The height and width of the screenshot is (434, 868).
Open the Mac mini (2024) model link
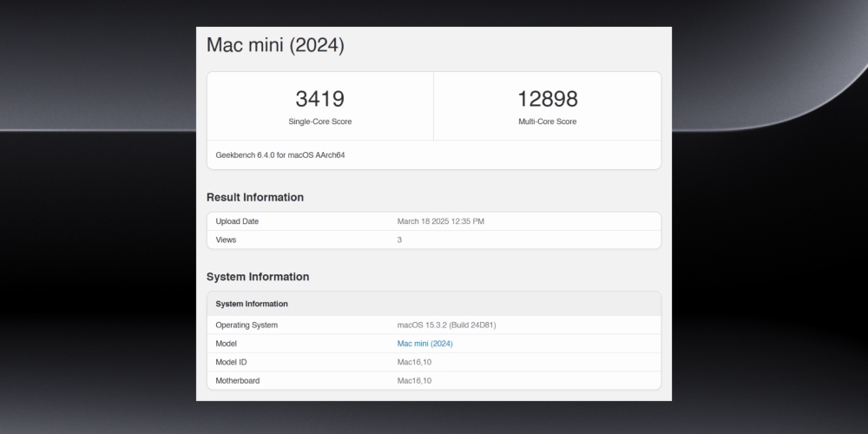(424, 344)
